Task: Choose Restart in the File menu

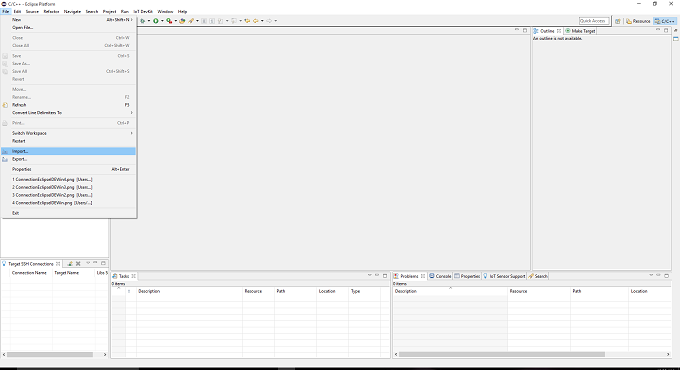Action: point(69,141)
